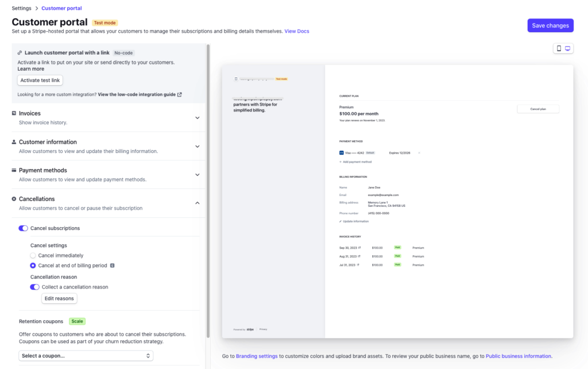The width and height of the screenshot is (588, 369).
Task: Select the Cancel immediately radio button
Action: (x=34, y=255)
